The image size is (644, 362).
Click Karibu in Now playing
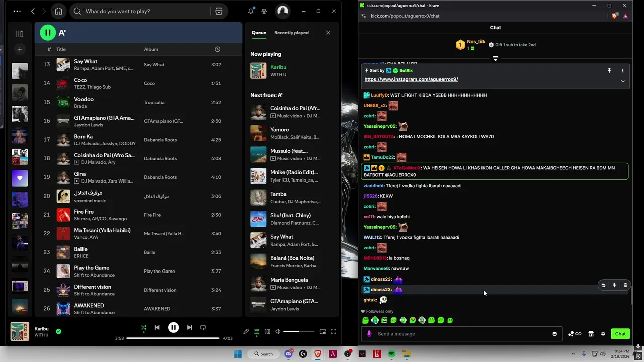coord(278,67)
